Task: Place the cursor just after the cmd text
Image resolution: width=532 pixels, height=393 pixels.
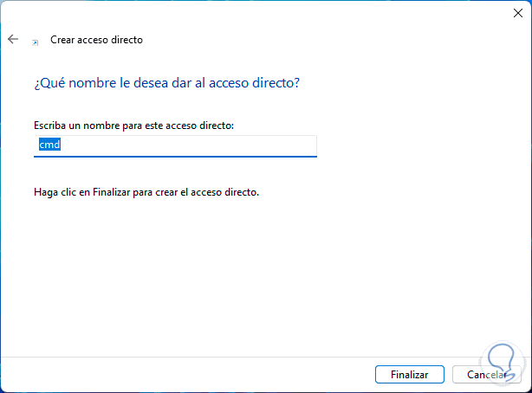Action: (61, 145)
